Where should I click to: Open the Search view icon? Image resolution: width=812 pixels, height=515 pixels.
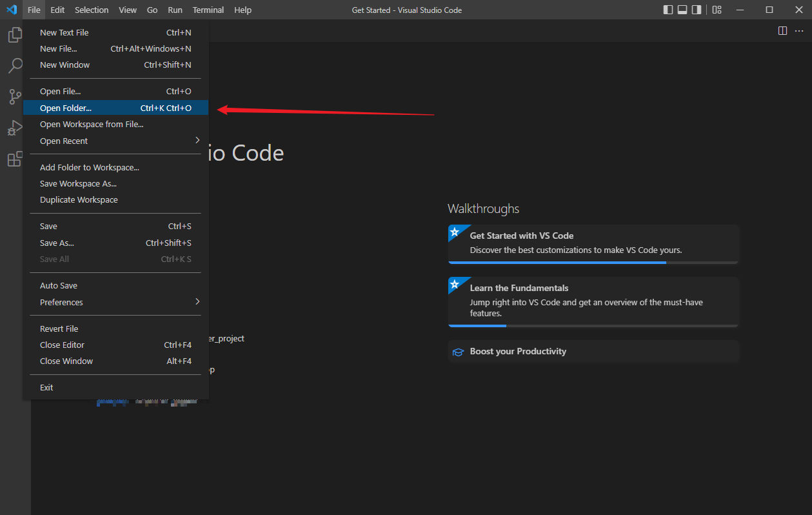[15, 66]
